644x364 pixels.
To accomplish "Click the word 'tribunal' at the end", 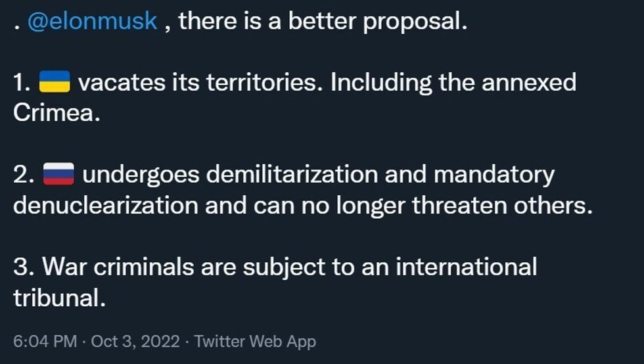I will (58, 297).
